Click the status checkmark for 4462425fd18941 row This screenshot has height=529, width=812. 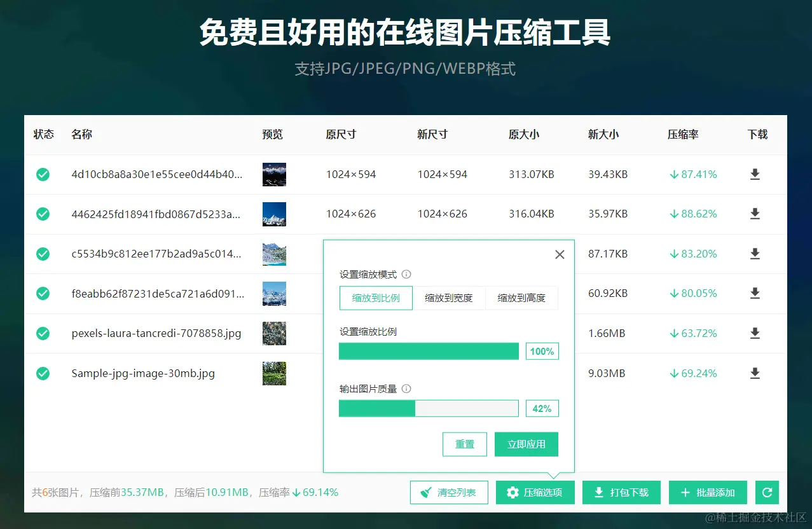[43, 214]
